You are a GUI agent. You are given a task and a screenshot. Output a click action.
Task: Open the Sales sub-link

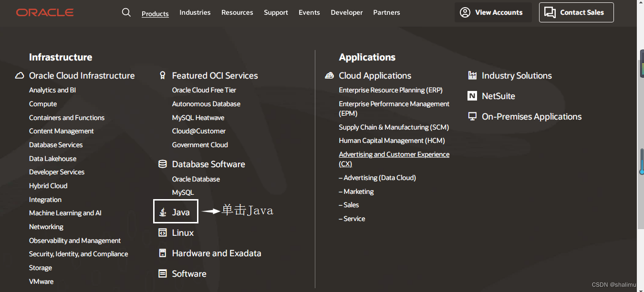tap(349, 205)
